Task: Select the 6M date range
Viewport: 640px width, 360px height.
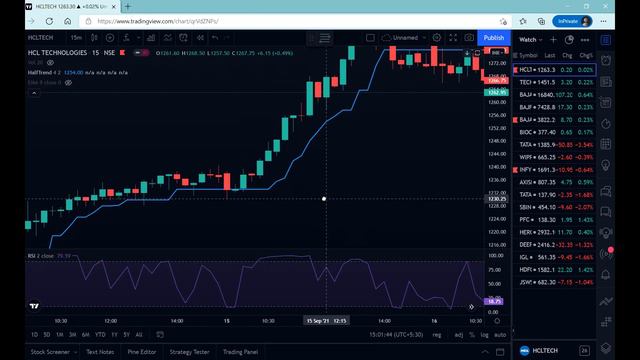Action: point(85,335)
